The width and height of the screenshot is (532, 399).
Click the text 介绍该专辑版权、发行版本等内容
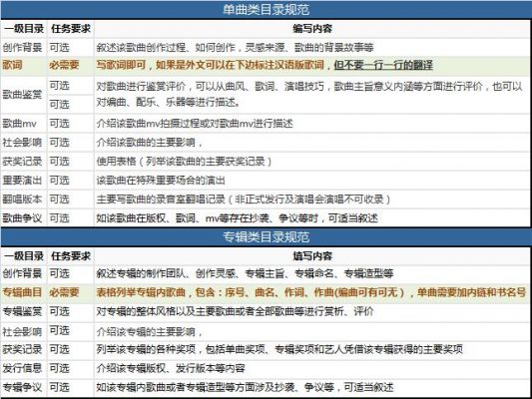click(x=171, y=368)
